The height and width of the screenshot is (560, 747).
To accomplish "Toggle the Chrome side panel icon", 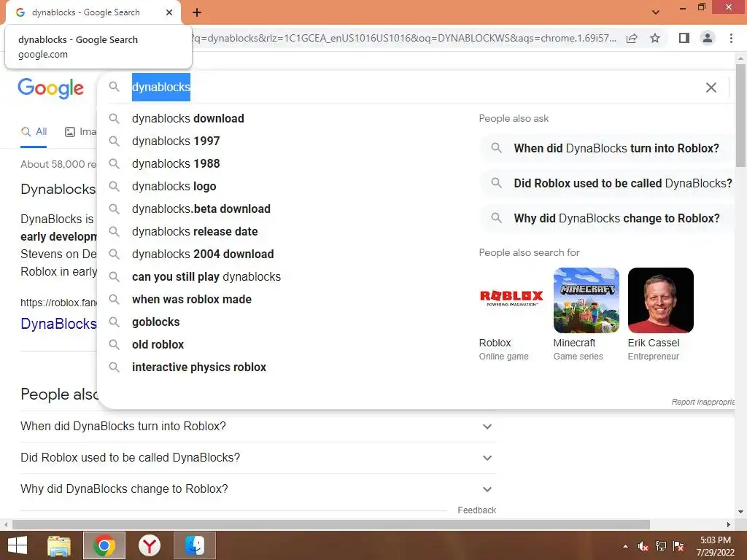I will [x=684, y=38].
